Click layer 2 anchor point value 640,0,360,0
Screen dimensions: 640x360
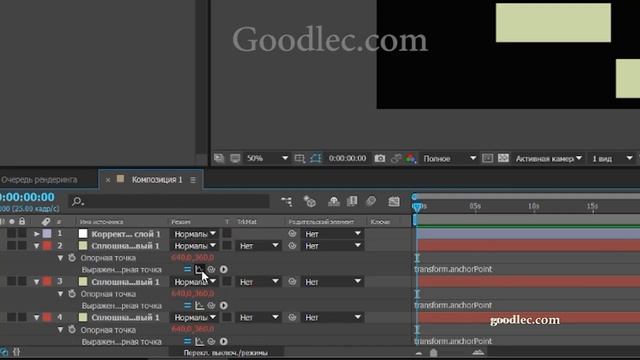[192, 258]
